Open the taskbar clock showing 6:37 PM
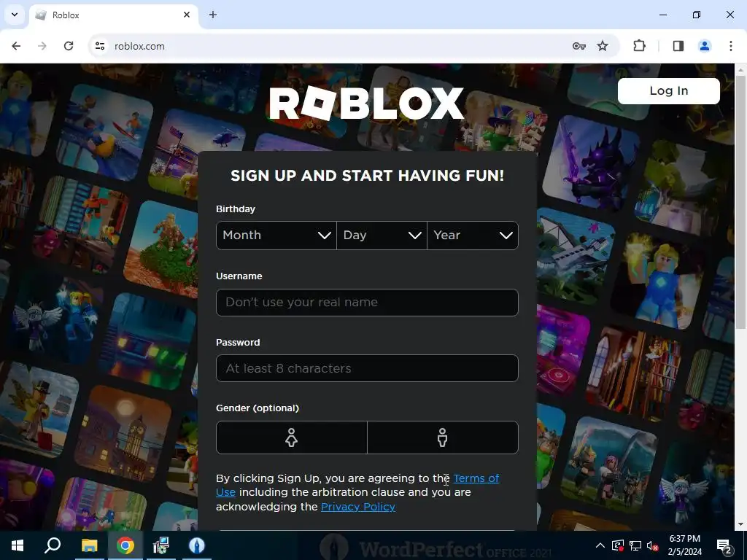747x560 pixels. (684, 545)
